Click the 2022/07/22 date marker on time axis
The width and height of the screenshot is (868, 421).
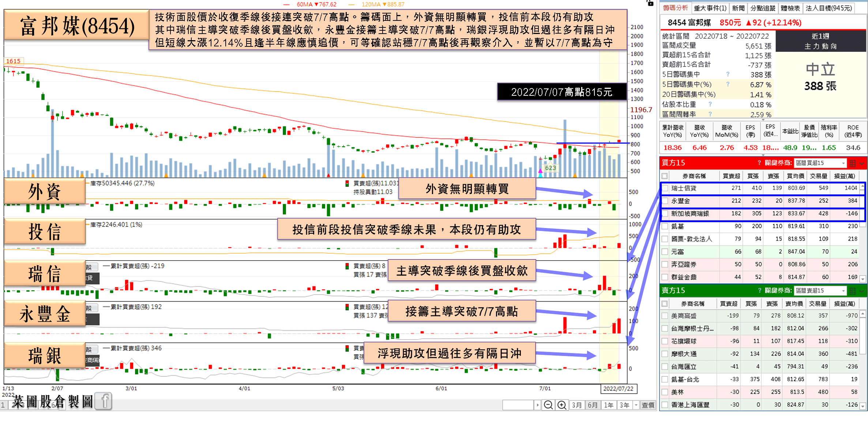pos(618,388)
